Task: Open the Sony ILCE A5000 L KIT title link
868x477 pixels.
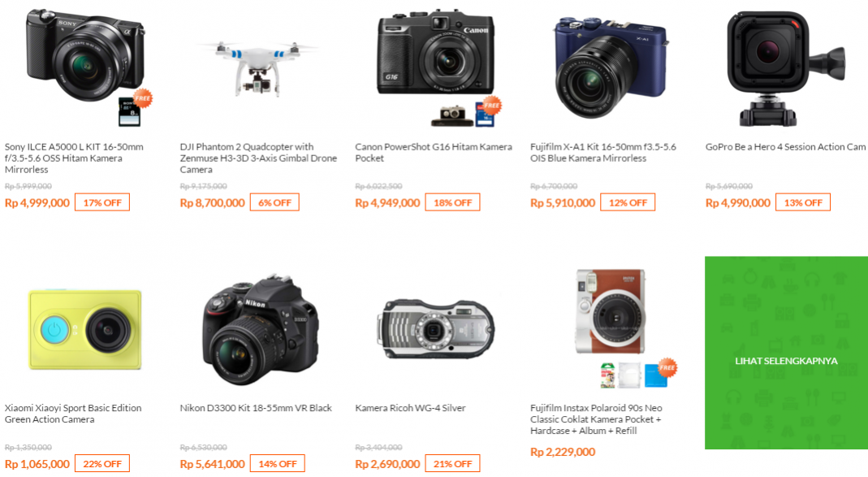Action: click(x=74, y=158)
